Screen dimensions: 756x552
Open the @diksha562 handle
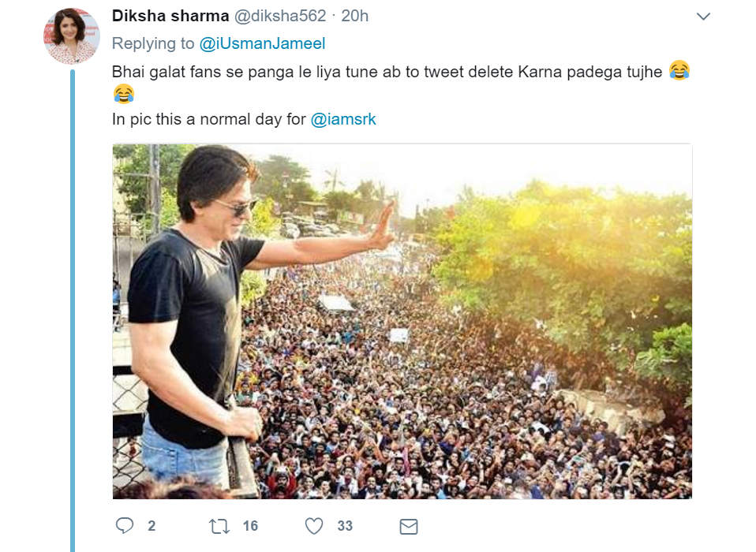[x=280, y=16]
